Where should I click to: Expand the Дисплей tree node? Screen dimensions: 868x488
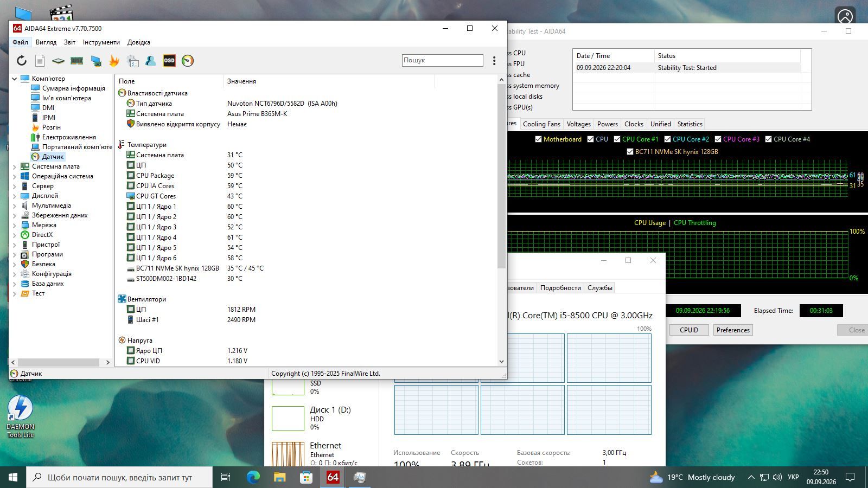pyautogui.click(x=15, y=196)
